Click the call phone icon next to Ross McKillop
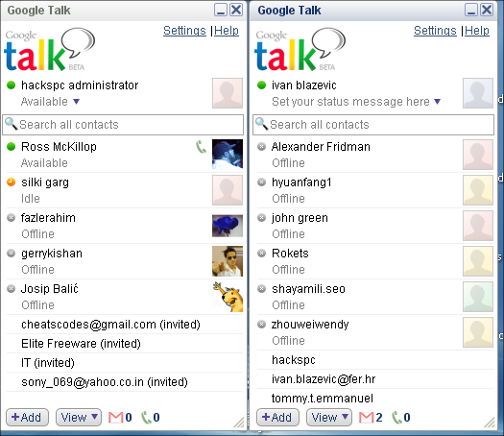This screenshot has height=436, width=504. point(201,147)
